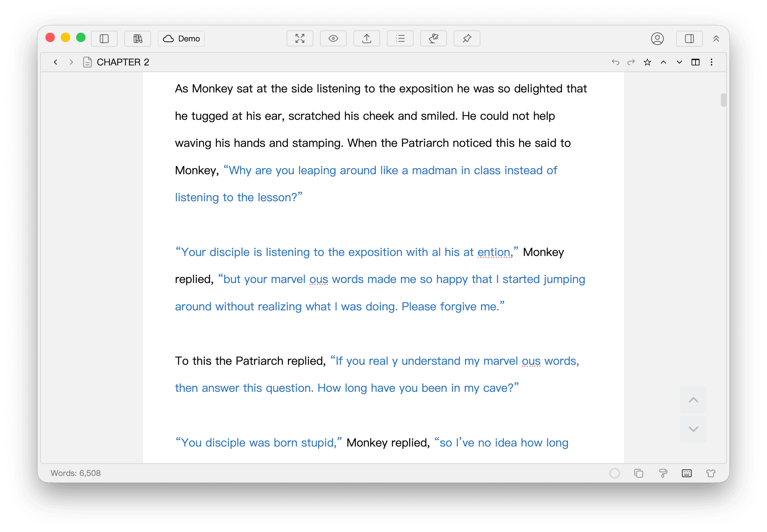Enter fullscreen focus mode
The image size is (767, 532).
coord(300,39)
